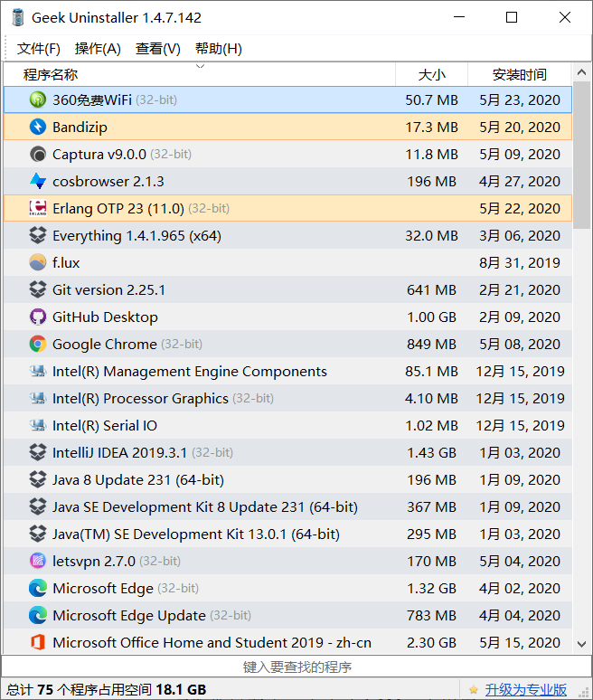Select Microsoft Edge Update name
The height and width of the screenshot is (700, 593).
129,616
